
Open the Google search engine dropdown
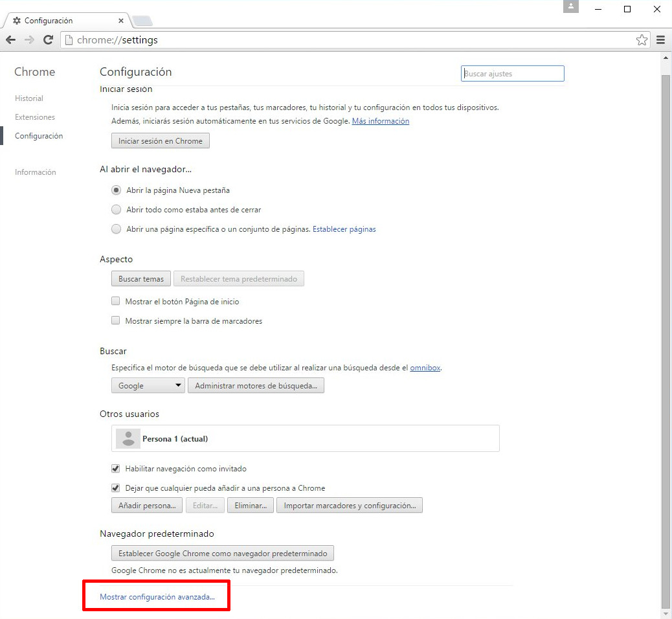point(148,385)
